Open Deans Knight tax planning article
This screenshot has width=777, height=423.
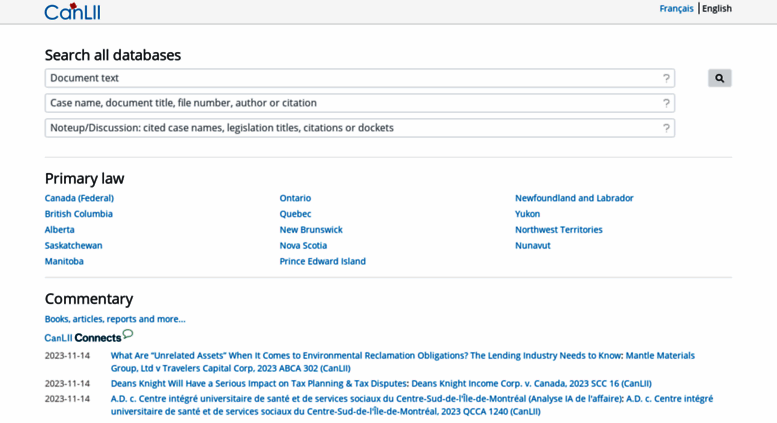pyautogui.click(x=381, y=383)
